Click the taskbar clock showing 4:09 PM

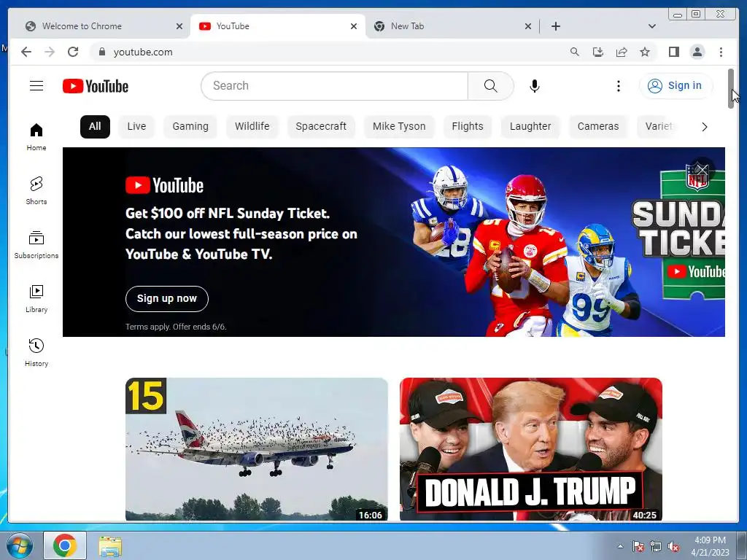point(710,546)
